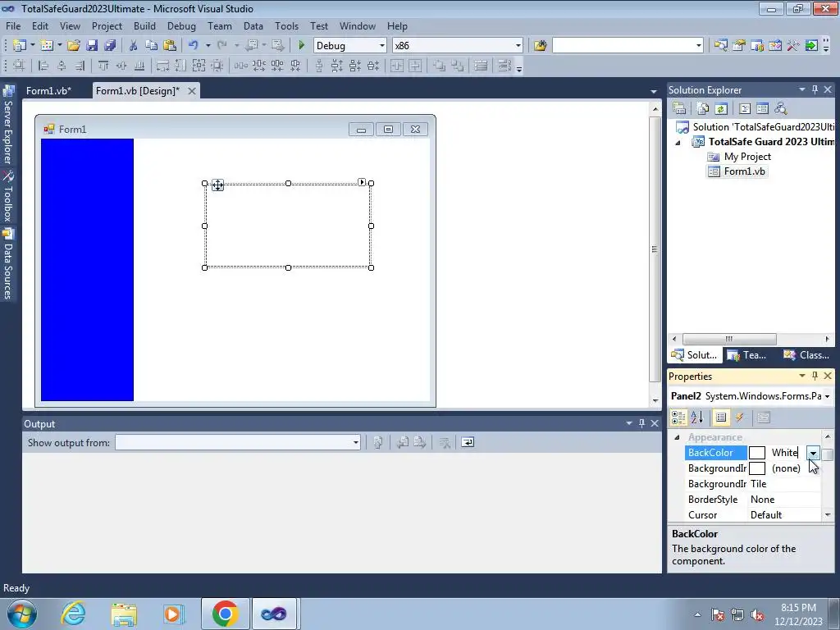Click the Extension Manager green arrow icon

pyautogui.click(x=811, y=46)
